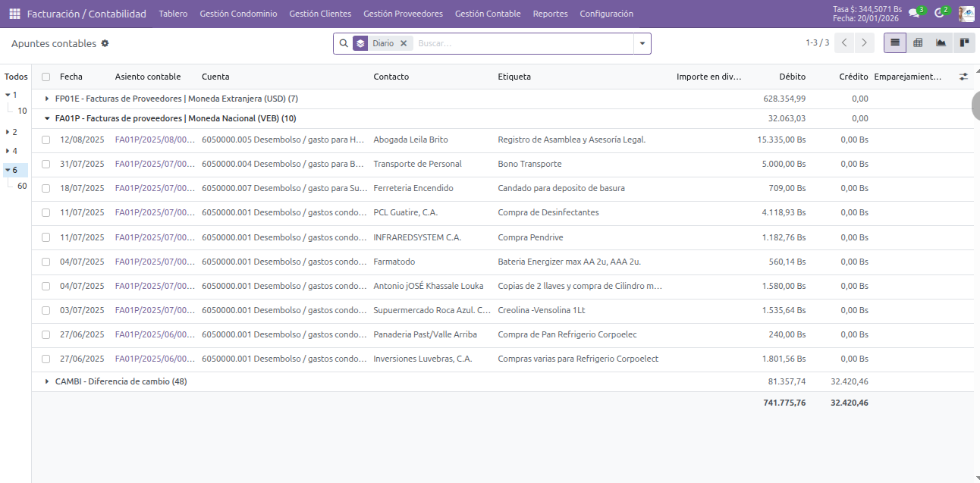The width and height of the screenshot is (980, 483).
Task: Open the chat messages icon
Action: point(914,14)
